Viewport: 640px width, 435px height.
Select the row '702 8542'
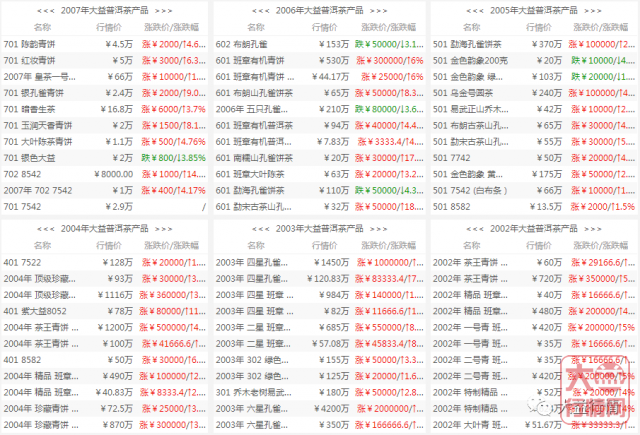[104, 174]
